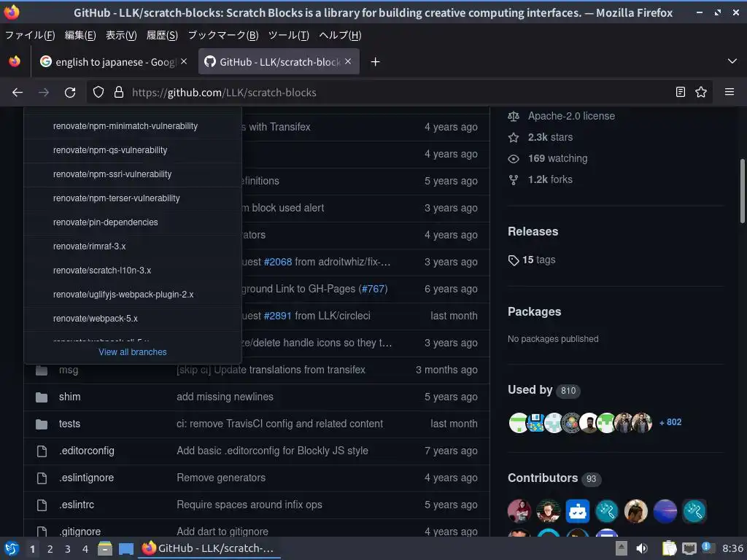Open the tests folder
The width and height of the screenshot is (747, 560).
tap(69, 424)
